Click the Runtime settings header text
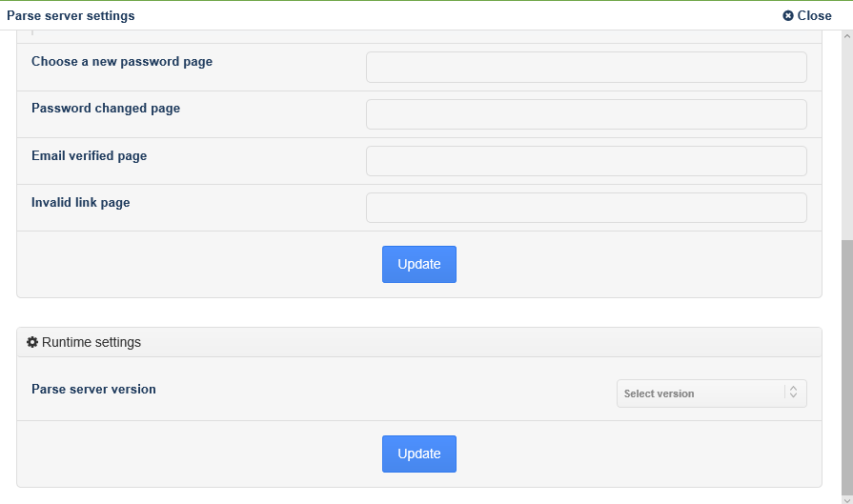Viewport: 853px width, 504px height. pos(91,342)
